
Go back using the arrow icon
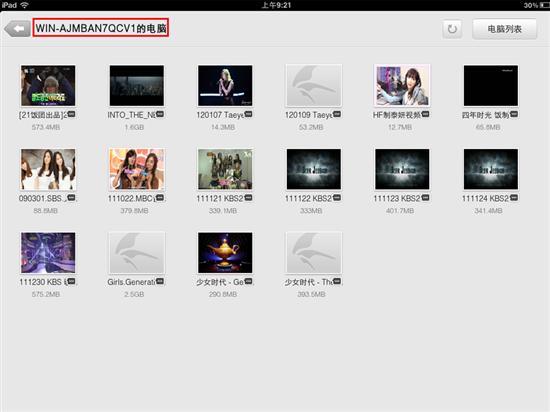click(x=16, y=28)
